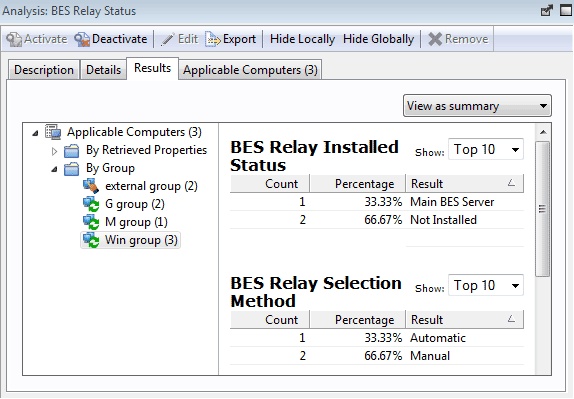Screen dimensions: 574x399
Task: Select Applicable Computers (3) tree root label
Action: pyautogui.click(x=134, y=132)
